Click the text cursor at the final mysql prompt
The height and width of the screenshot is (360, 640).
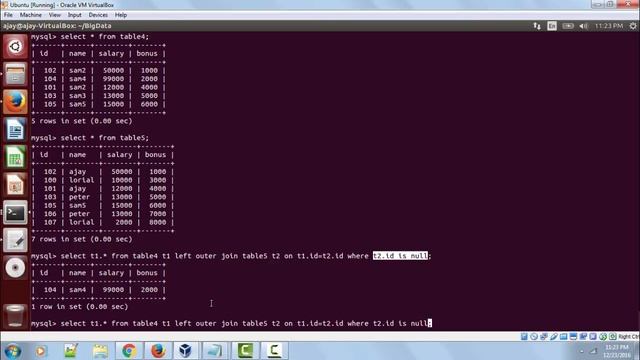pyautogui.click(x=430, y=323)
